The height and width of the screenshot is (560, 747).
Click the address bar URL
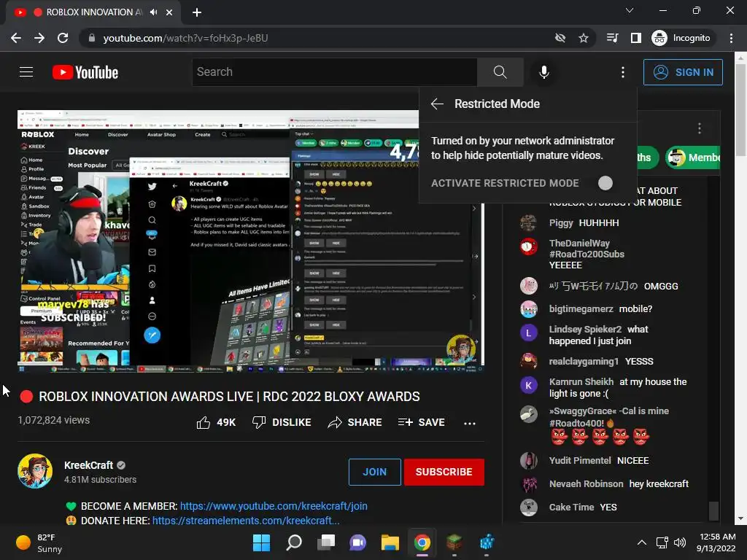pyautogui.click(x=185, y=38)
